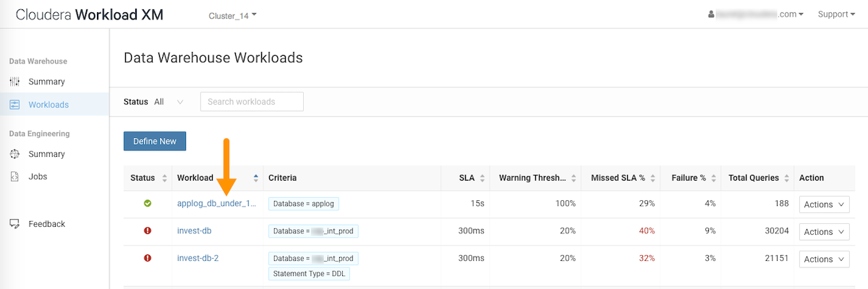This screenshot has height=289, width=868.
Task: Open the Cluster_14 dropdown
Action: (232, 15)
